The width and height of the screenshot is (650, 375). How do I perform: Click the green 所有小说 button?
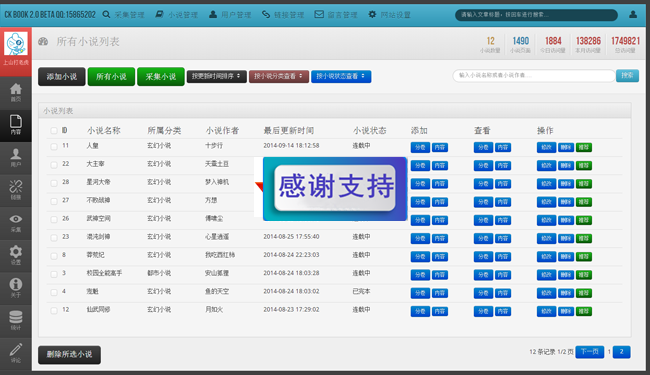[111, 77]
